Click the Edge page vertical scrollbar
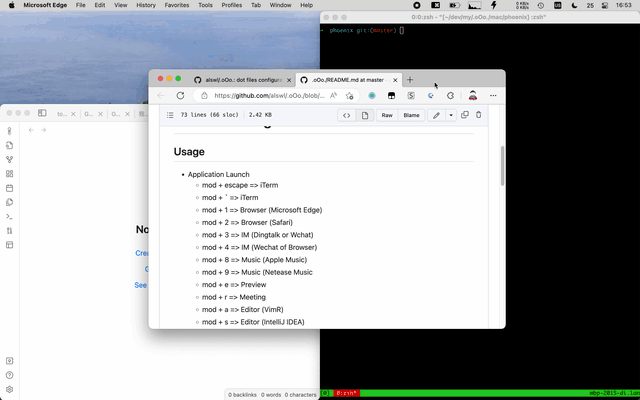640x400 pixels. (x=502, y=166)
